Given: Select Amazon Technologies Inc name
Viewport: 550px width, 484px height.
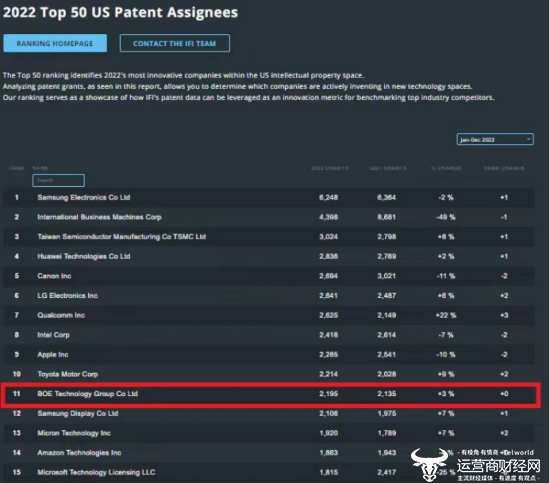Looking at the screenshot, I should tap(79, 453).
